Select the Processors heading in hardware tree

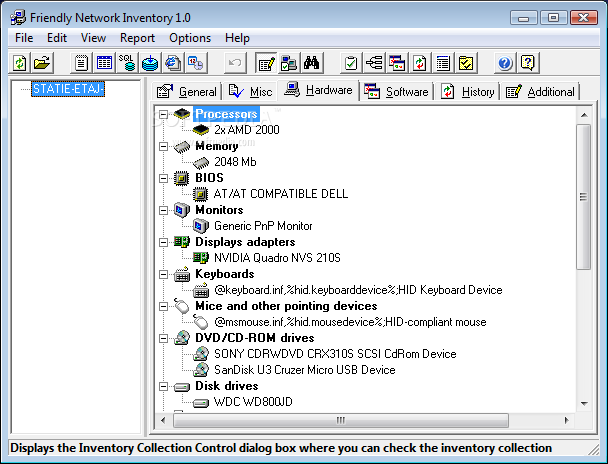(226, 114)
